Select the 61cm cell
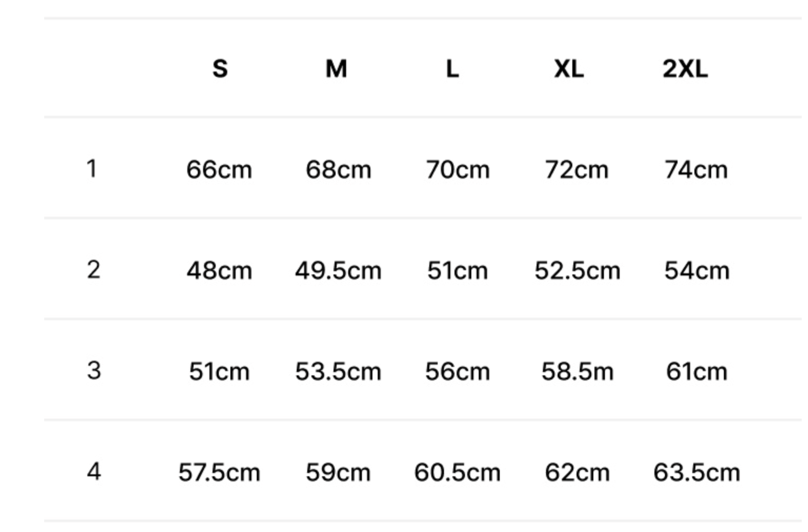The height and width of the screenshot is (532, 808). 696,372
